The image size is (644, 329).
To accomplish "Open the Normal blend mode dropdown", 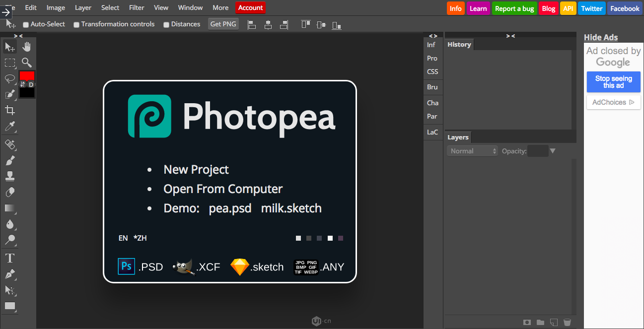I will click(472, 151).
